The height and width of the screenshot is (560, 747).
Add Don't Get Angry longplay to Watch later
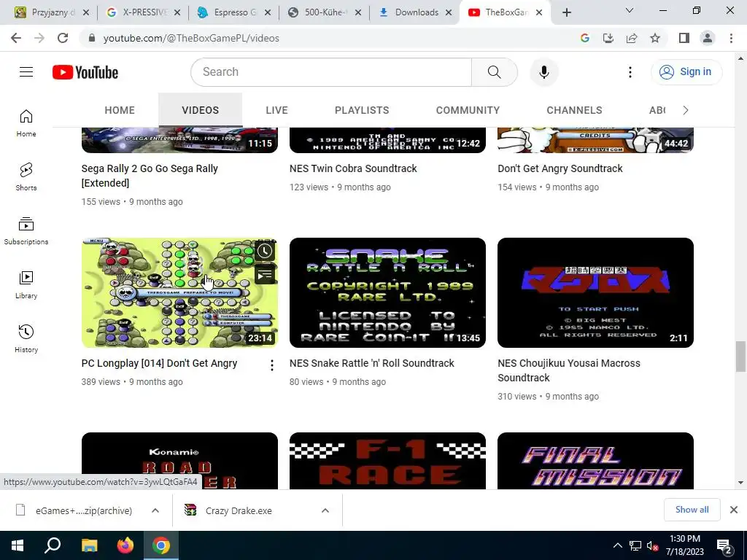point(264,251)
